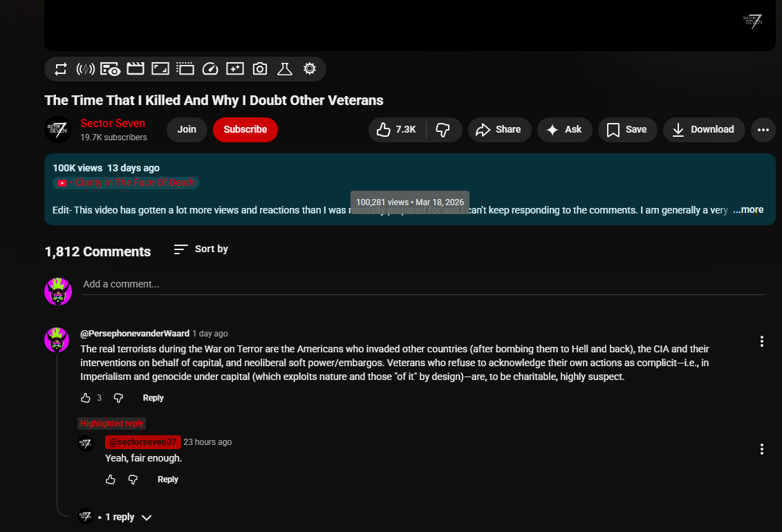
Task: Dislike the video with thumbs down
Action: pyautogui.click(x=444, y=129)
